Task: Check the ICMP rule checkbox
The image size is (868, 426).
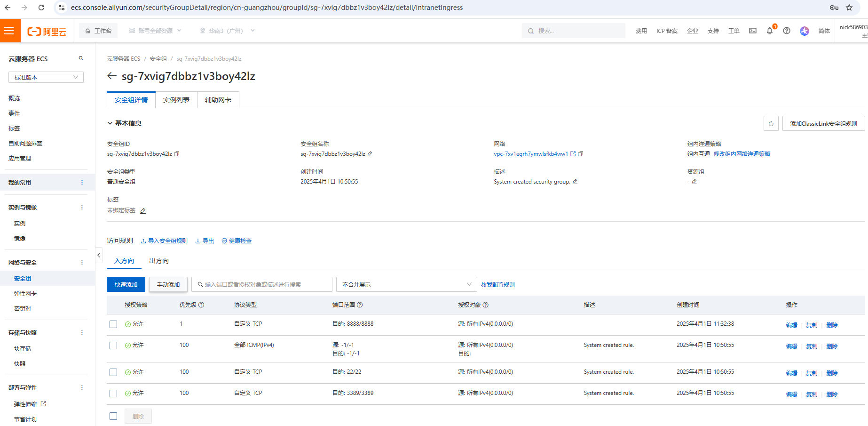Action: (113, 346)
